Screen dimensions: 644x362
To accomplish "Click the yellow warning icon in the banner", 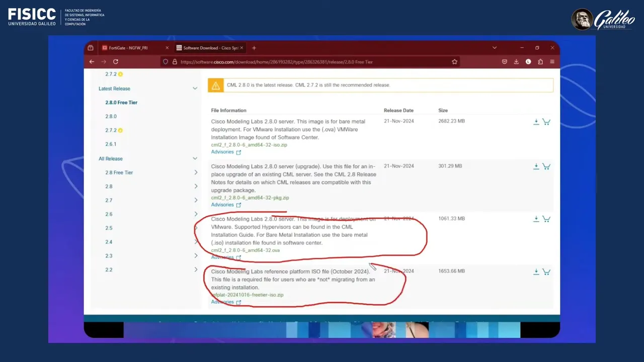I will click(215, 85).
